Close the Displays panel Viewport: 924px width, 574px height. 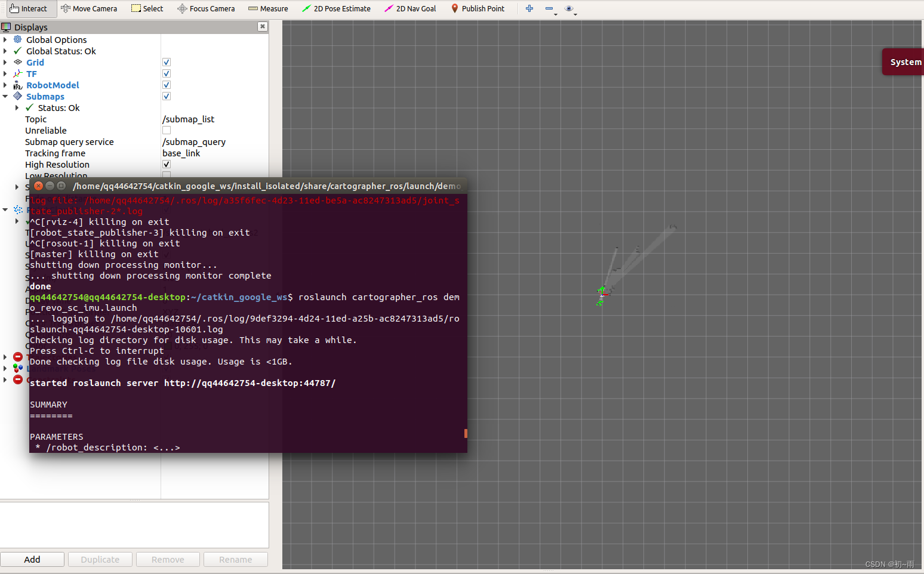[263, 26]
